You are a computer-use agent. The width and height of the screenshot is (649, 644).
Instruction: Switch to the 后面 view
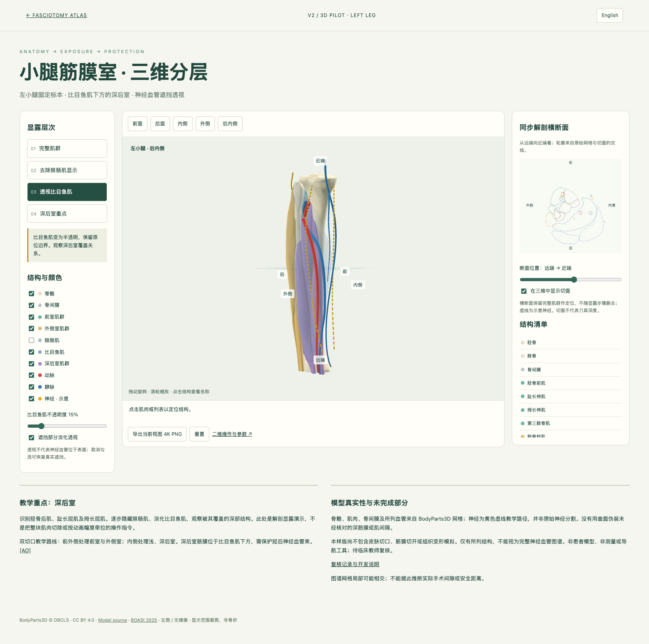[x=160, y=124]
